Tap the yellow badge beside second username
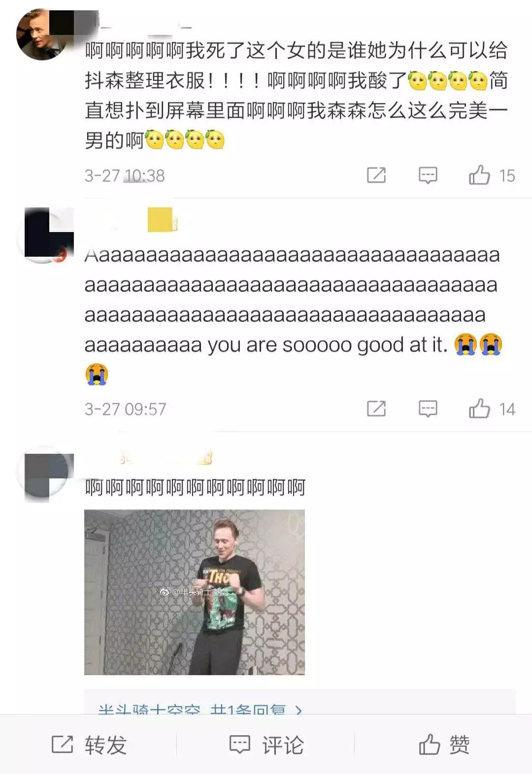Screen dimensions: 532x774 161,220
